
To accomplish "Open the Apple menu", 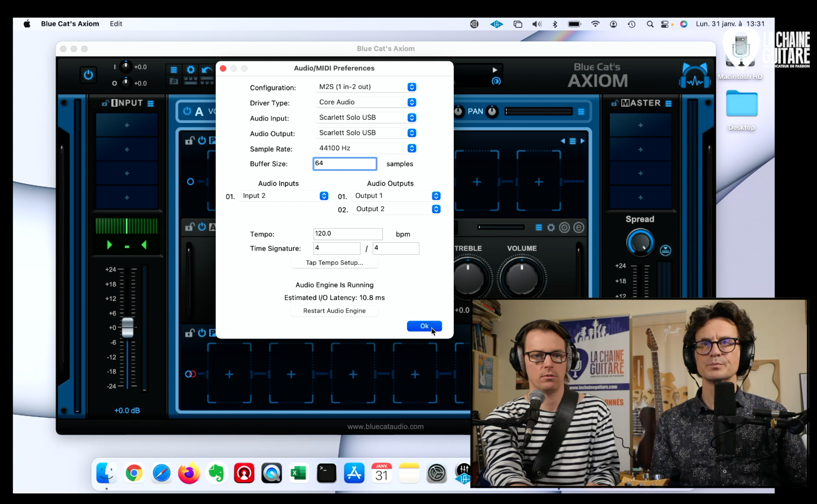I will pyautogui.click(x=27, y=24).
